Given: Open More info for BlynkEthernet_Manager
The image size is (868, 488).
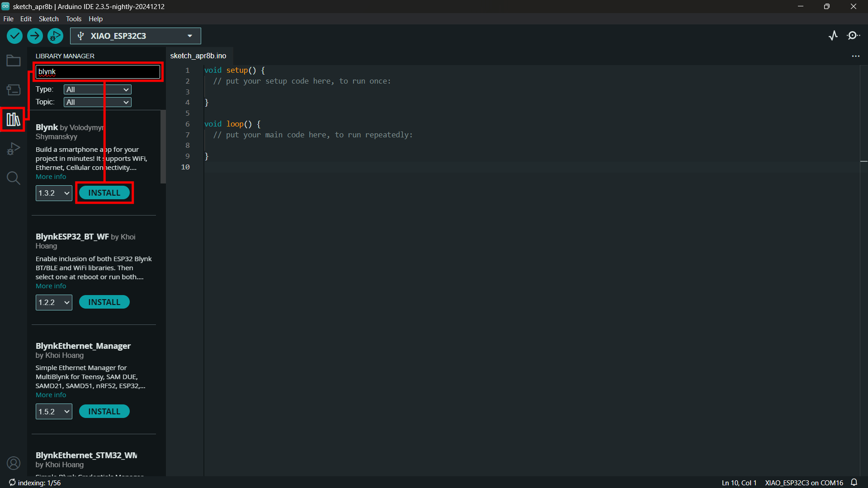Looking at the screenshot, I should click(x=51, y=395).
